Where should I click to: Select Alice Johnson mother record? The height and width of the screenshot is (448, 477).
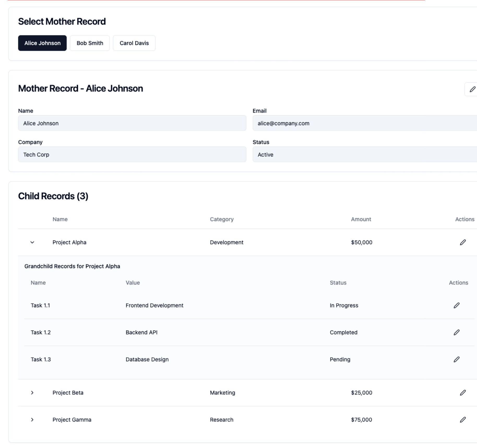click(x=42, y=43)
